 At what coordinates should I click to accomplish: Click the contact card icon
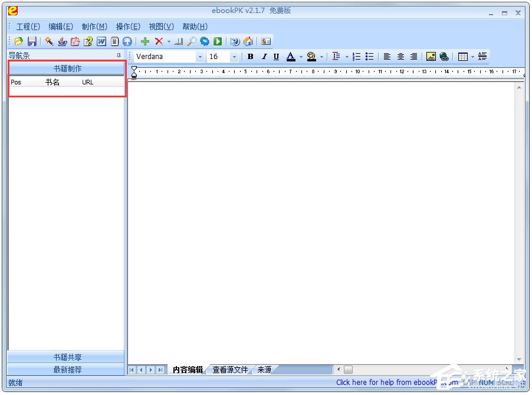[265, 41]
